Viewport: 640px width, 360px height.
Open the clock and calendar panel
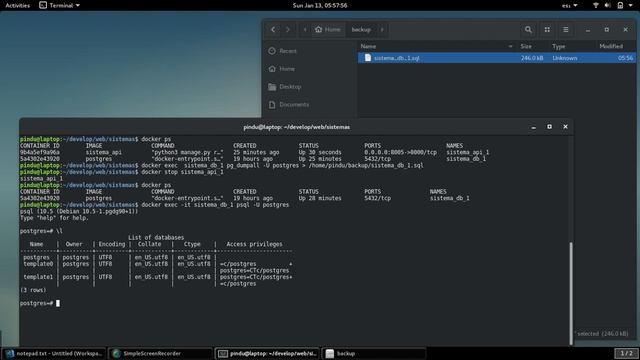pyautogui.click(x=320, y=5)
